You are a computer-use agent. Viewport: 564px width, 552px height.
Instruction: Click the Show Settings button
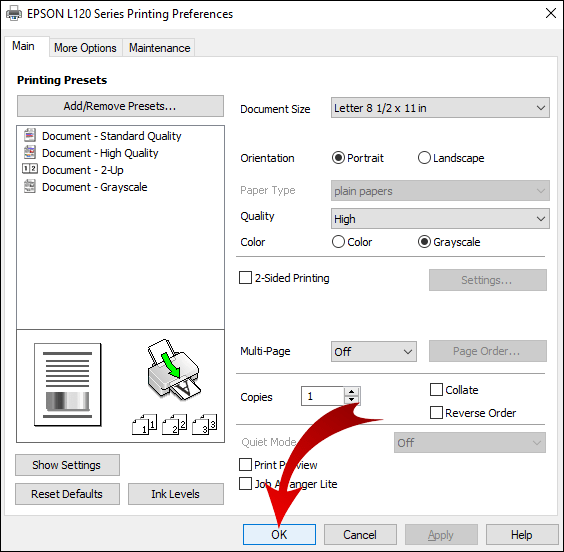67,465
